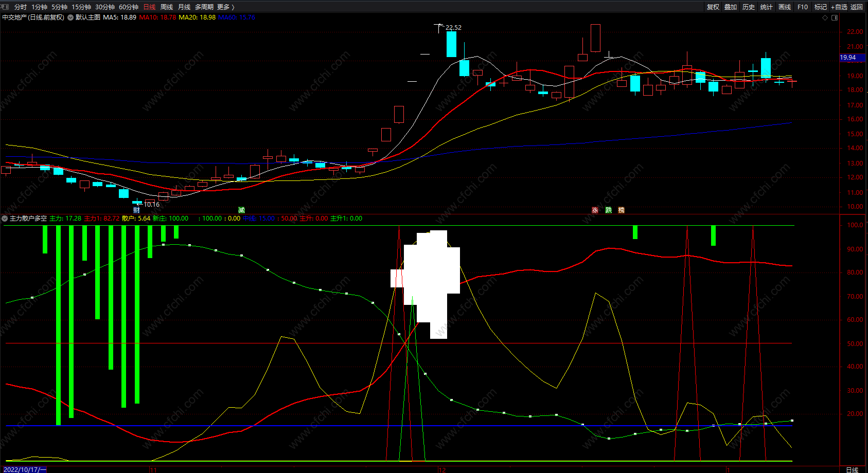Toggle 复权 price adjustment
Viewport: 868px width, 473px height.
coord(713,7)
